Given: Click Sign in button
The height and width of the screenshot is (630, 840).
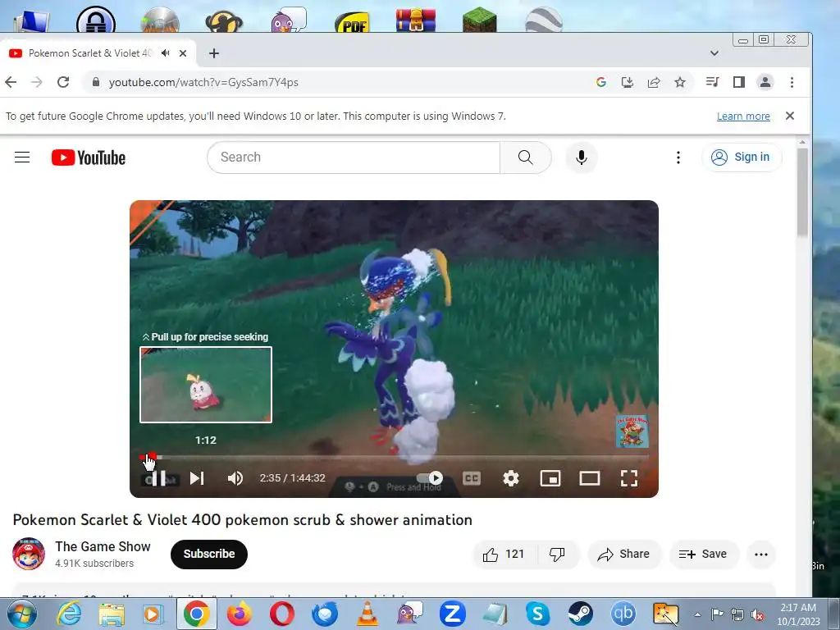Looking at the screenshot, I should [x=742, y=157].
